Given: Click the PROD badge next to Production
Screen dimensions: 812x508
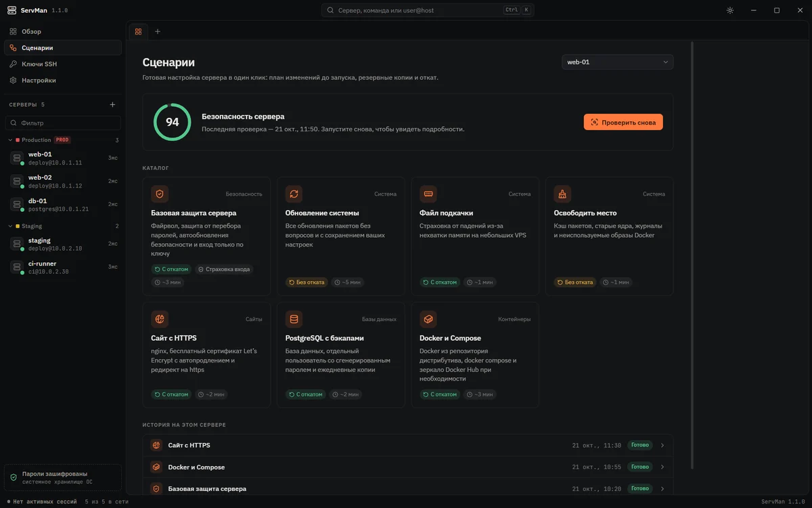Looking at the screenshot, I should click(x=62, y=140).
